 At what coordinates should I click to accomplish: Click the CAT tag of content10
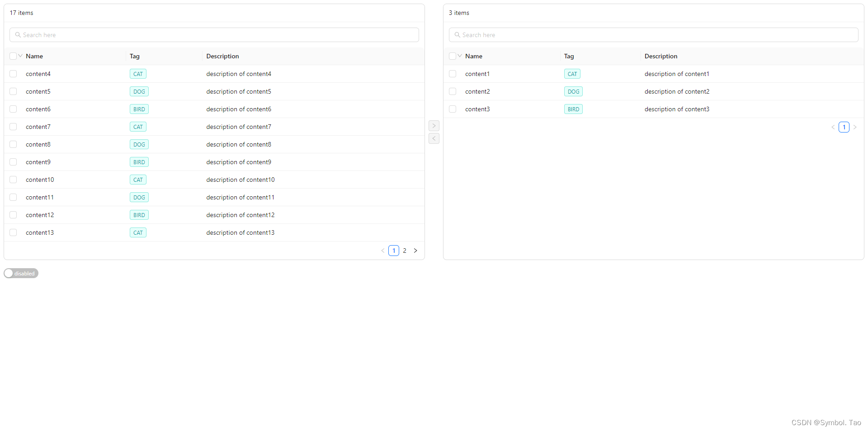click(x=138, y=180)
